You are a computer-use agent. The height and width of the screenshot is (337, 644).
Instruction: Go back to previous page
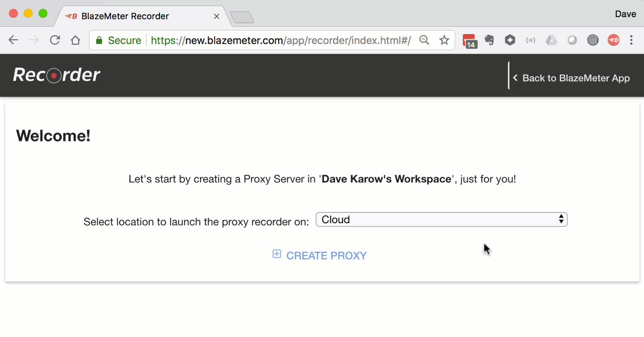pyautogui.click(x=13, y=40)
